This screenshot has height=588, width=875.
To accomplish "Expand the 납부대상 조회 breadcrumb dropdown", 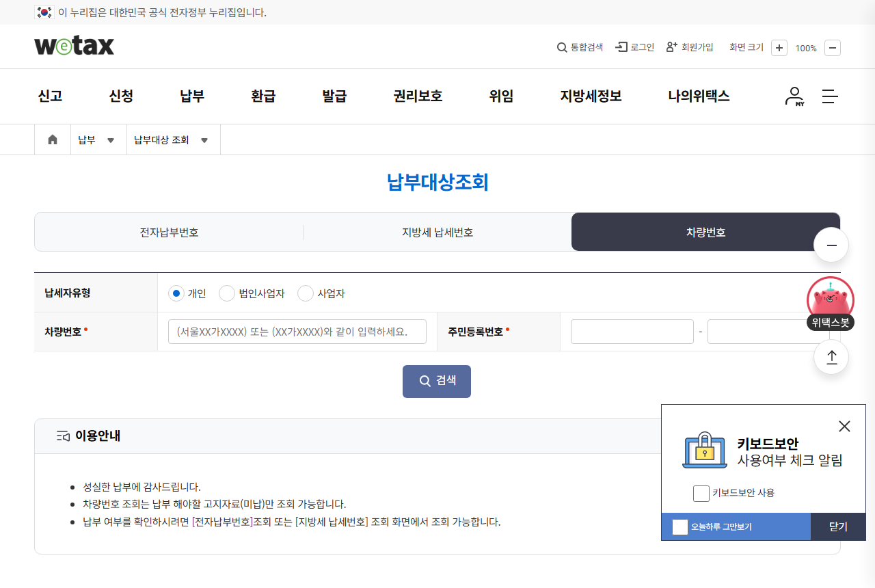I will 173,139.
